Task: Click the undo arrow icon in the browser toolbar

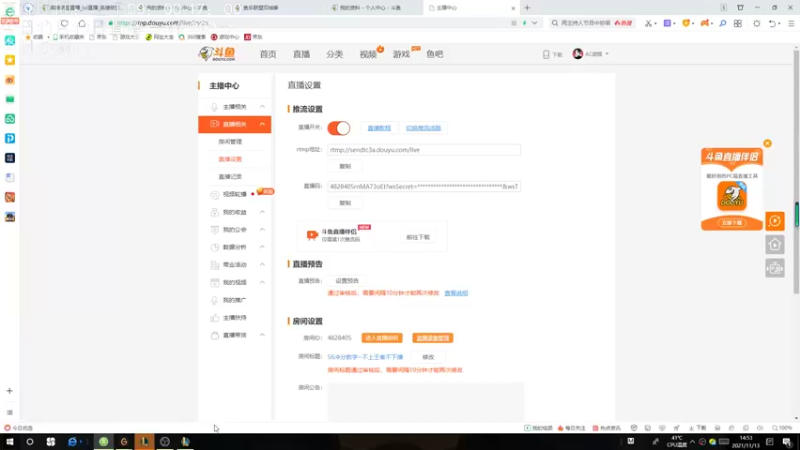Action: tap(772, 23)
